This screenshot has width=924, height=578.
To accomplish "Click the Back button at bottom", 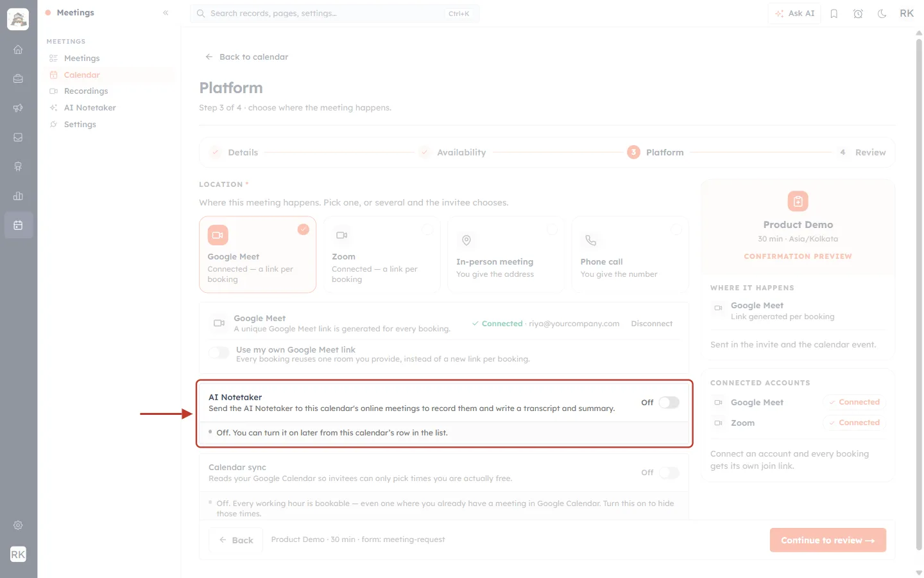I will pos(236,540).
